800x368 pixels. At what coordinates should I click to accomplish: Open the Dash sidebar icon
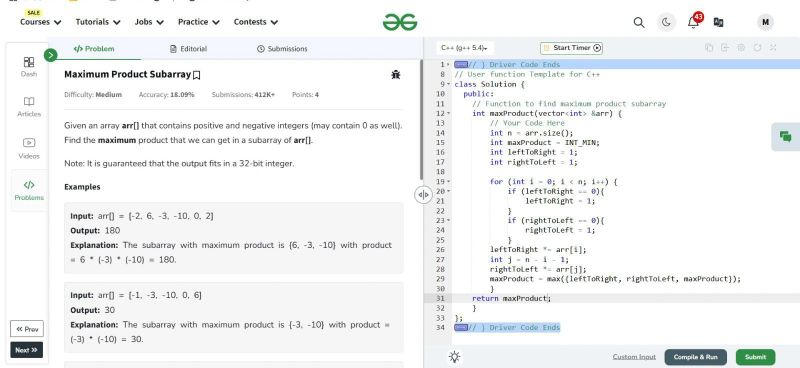[x=29, y=67]
